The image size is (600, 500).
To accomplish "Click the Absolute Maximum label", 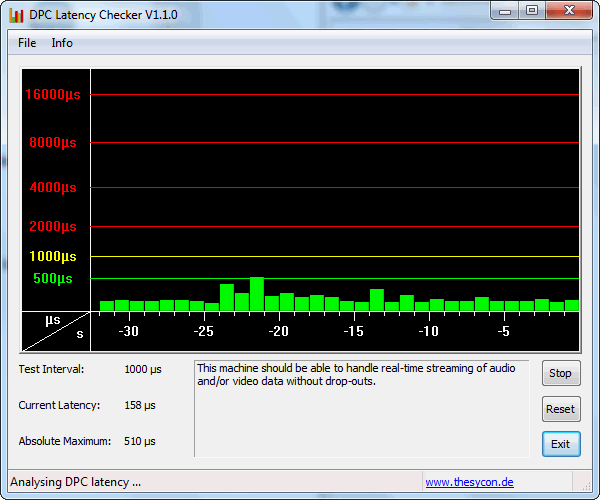I will [65, 441].
